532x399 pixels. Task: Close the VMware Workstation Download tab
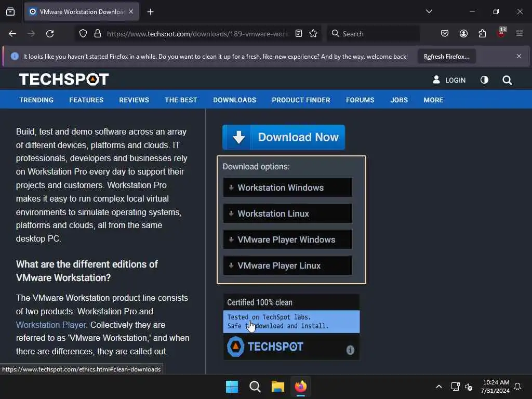(x=131, y=11)
